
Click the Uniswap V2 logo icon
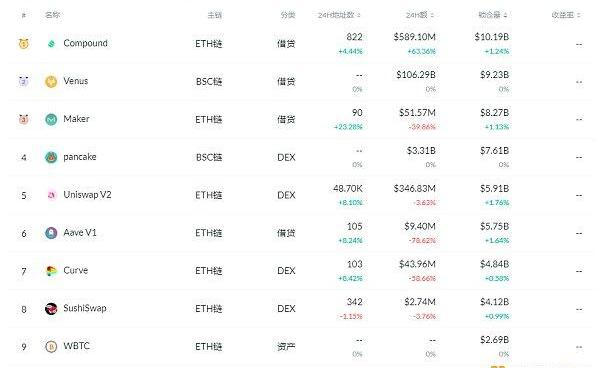[51, 195]
